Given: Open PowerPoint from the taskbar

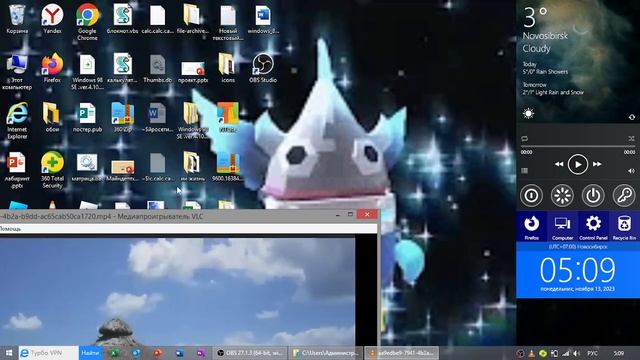Looking at the screenshot, I should pyautogui.click(x=158, y=353).
